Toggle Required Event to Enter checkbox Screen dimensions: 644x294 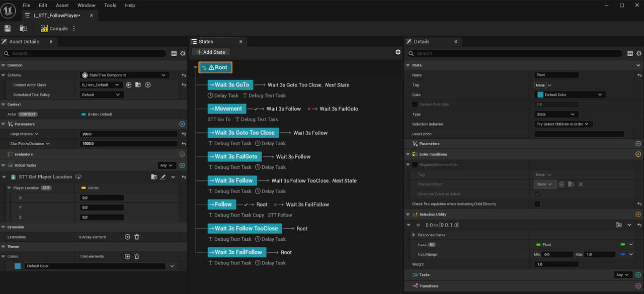point(415,164)
